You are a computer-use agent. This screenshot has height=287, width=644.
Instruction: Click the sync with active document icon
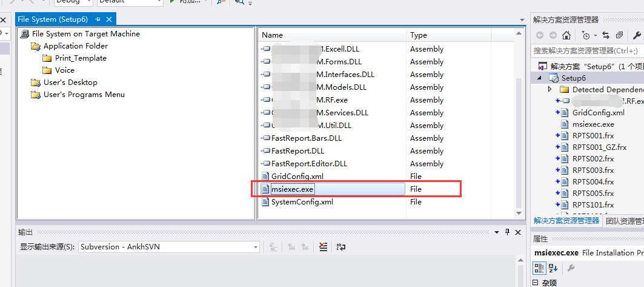click(606, 35)
